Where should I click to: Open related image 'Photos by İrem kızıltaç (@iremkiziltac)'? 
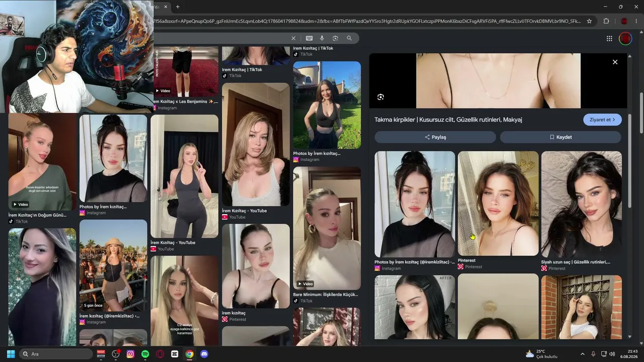coord(415,204)
